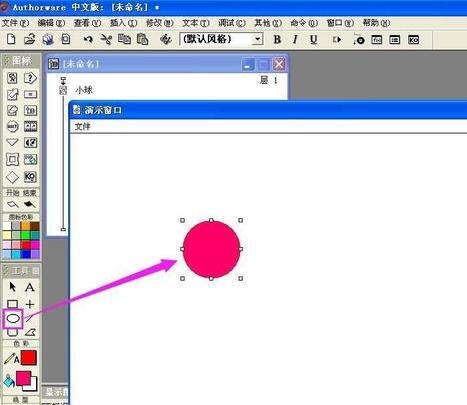The height and width of the screenshot is (405, 467).
Task: Toggle Underline text formatting
Action: click(313, 40)
